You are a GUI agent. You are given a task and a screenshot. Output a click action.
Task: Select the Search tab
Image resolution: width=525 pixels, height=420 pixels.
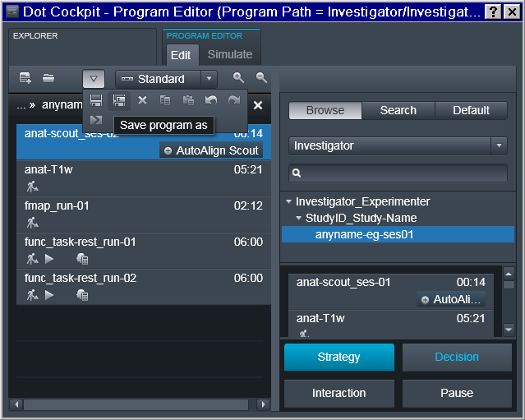[398, 110]
